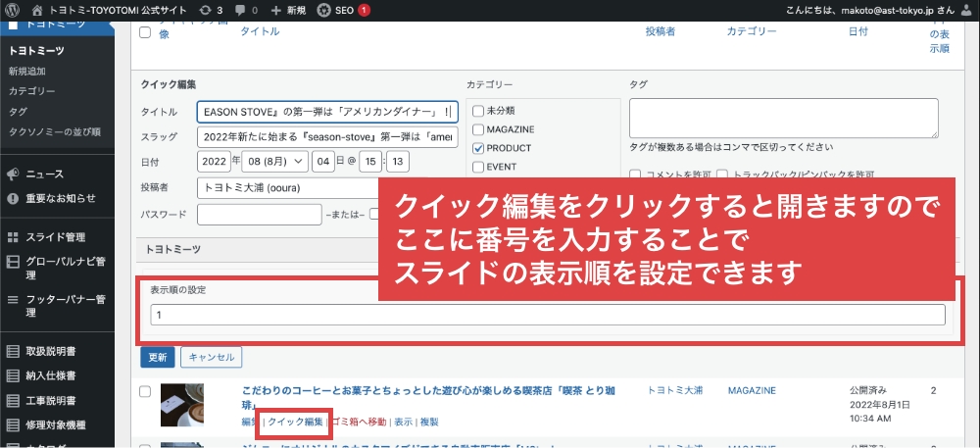Click the 工事説明書 list icon

pos(13,401)
